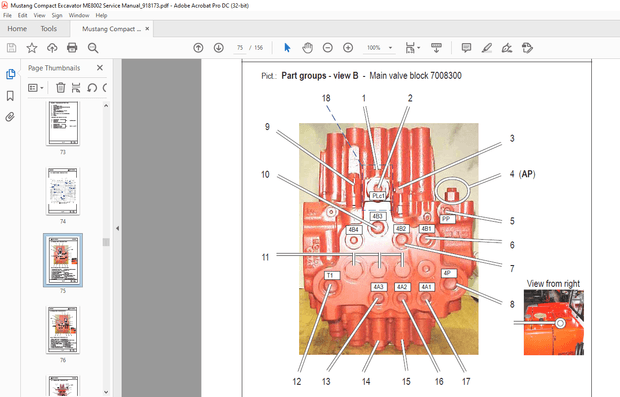Select the arrow Selection tool
The width and height of the screenshot is (620, 397).
pyautogui.click(x=287, y=48)
